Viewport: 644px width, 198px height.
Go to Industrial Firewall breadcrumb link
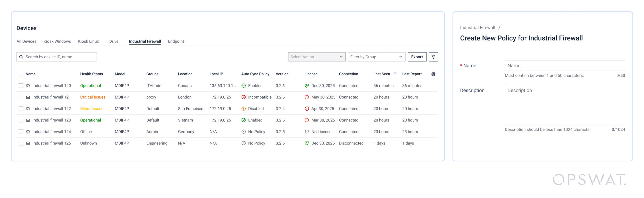(477, 28)
